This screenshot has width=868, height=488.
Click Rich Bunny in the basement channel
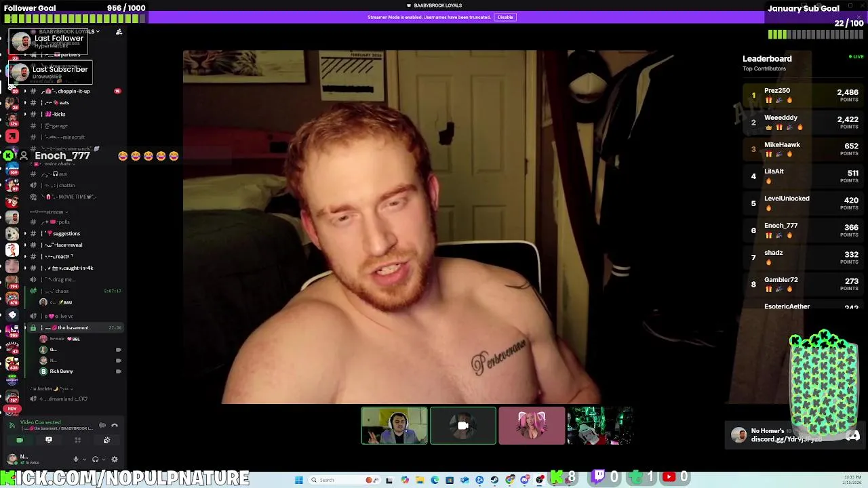61,371
